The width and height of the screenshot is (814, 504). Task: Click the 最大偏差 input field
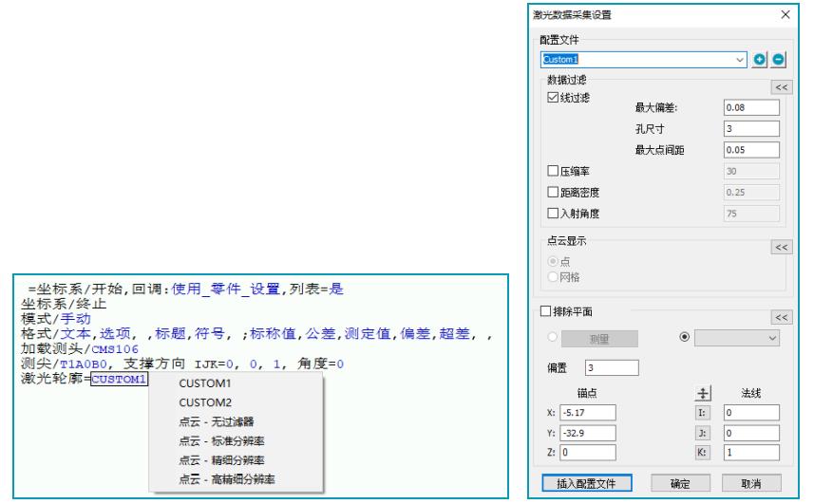click(x=750, y=107)
